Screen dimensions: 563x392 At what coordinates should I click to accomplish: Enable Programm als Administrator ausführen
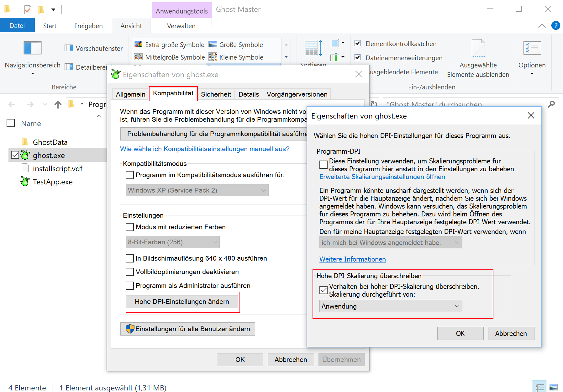(x=130, y=286)
